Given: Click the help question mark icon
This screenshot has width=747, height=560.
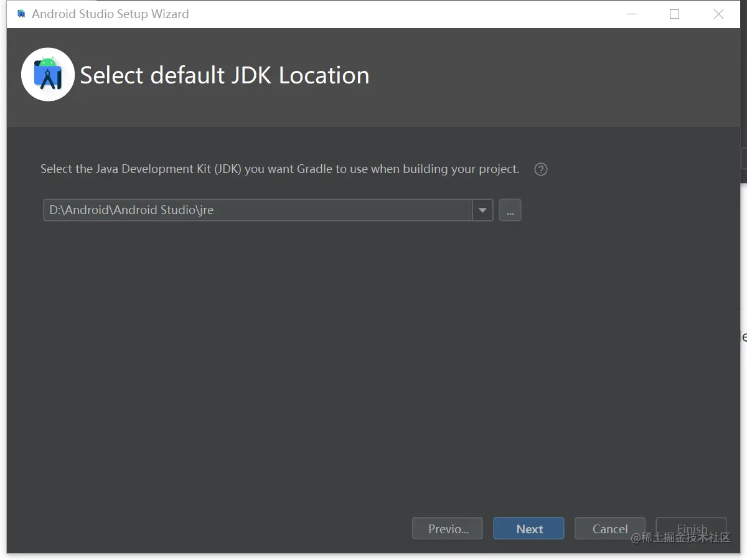Looking at the screenshot, I should tap(541, 169).
